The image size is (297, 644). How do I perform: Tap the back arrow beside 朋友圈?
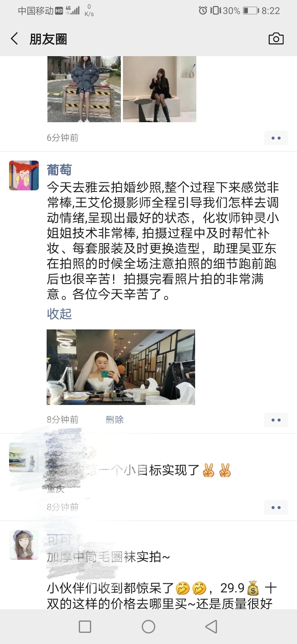pos(14,39)
